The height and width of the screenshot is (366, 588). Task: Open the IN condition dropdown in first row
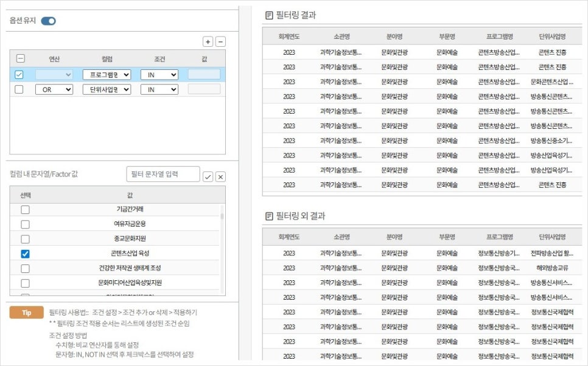(x=159, y=75)
